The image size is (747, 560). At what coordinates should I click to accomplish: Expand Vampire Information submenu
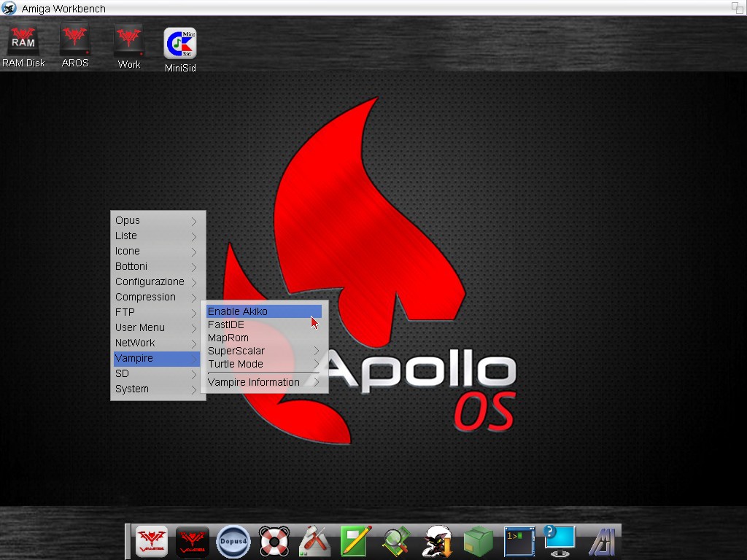pos(264,382)
